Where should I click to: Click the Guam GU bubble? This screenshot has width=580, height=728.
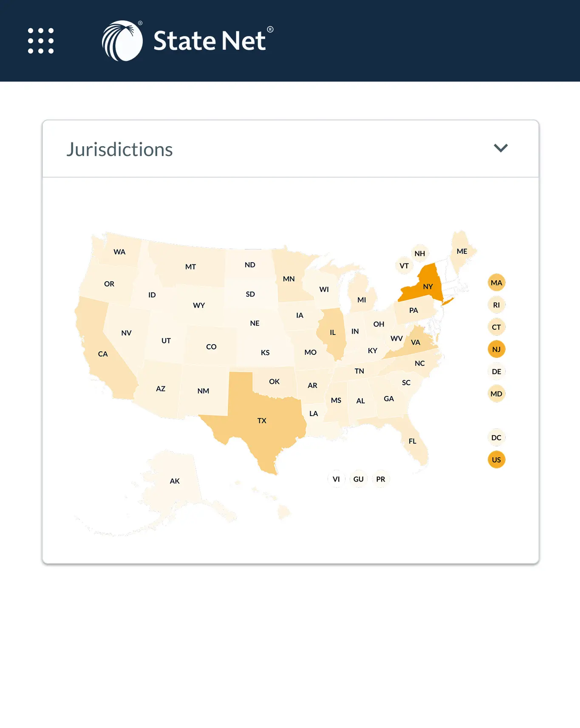point(359,479)
